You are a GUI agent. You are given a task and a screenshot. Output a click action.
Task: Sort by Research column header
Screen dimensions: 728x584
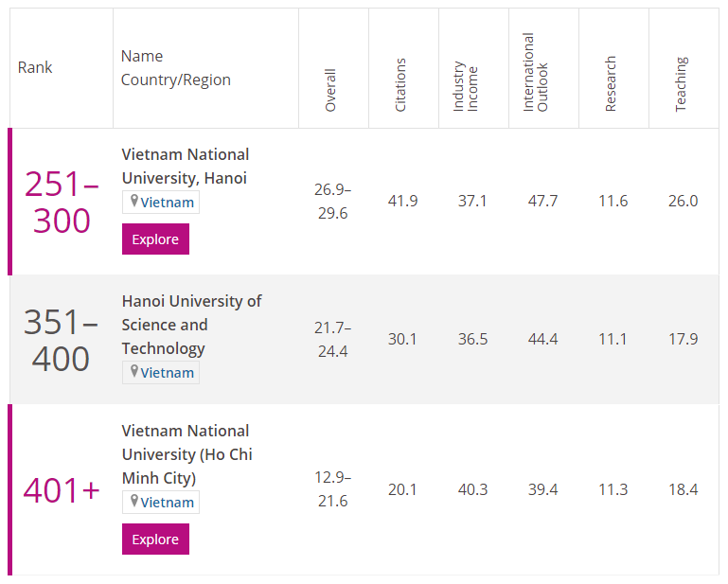click(x=611, y=84)
